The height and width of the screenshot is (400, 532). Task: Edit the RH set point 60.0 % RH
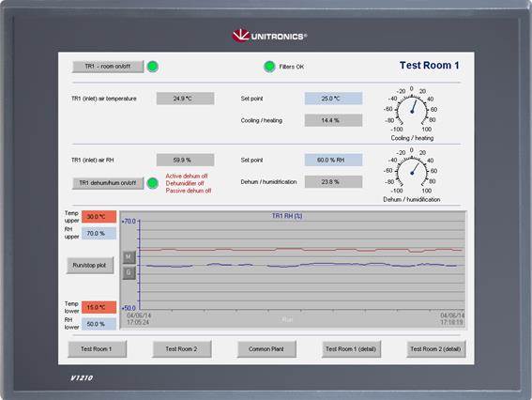(x=333, y=160)
